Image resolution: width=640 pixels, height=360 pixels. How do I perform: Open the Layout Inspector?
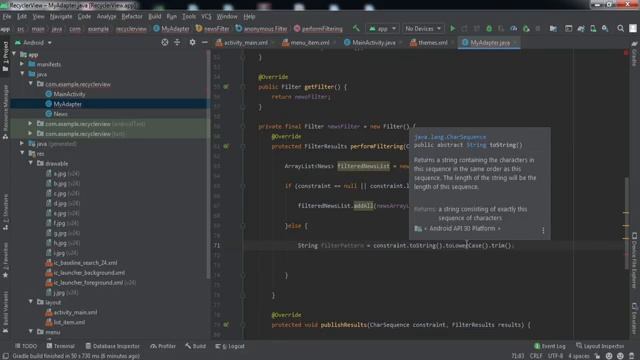(600, 346)
